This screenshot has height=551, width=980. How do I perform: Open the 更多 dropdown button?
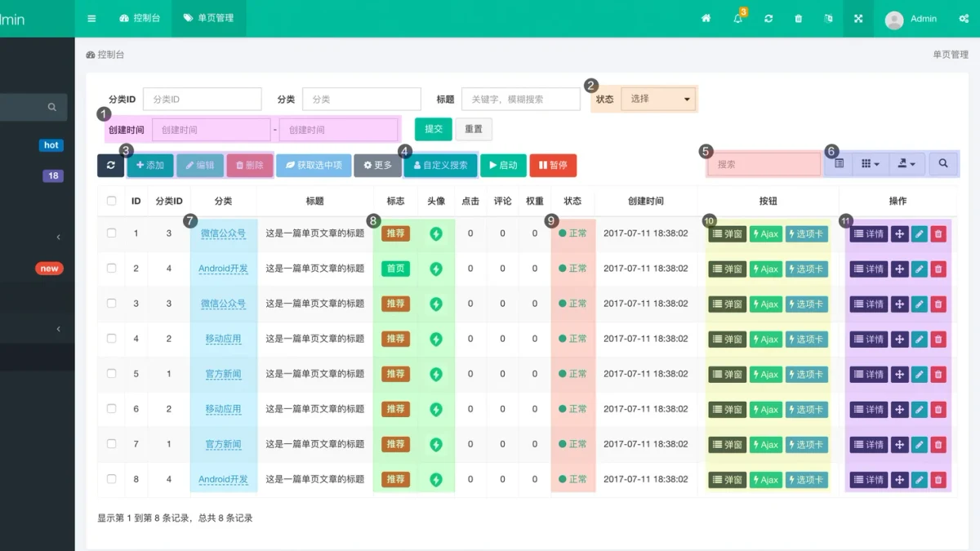click(378, 165)
